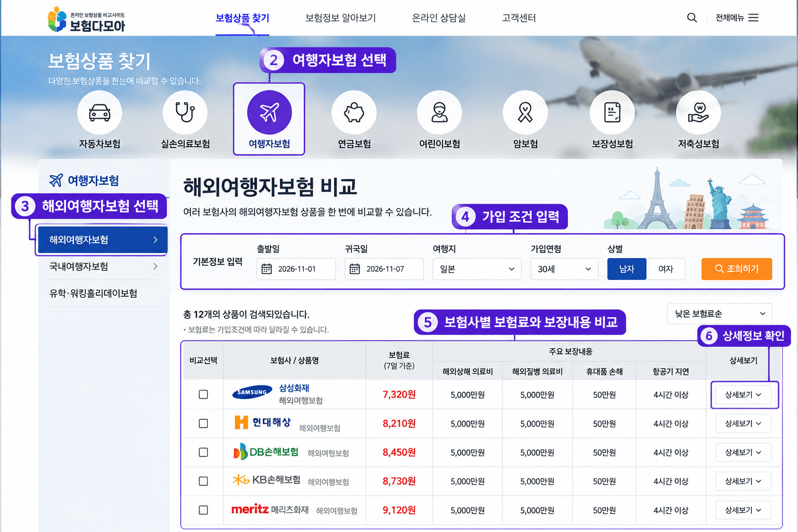798x532 pixels.
Task: Click the 삼성화재 product name link
Action: click(x=294, y=388)
